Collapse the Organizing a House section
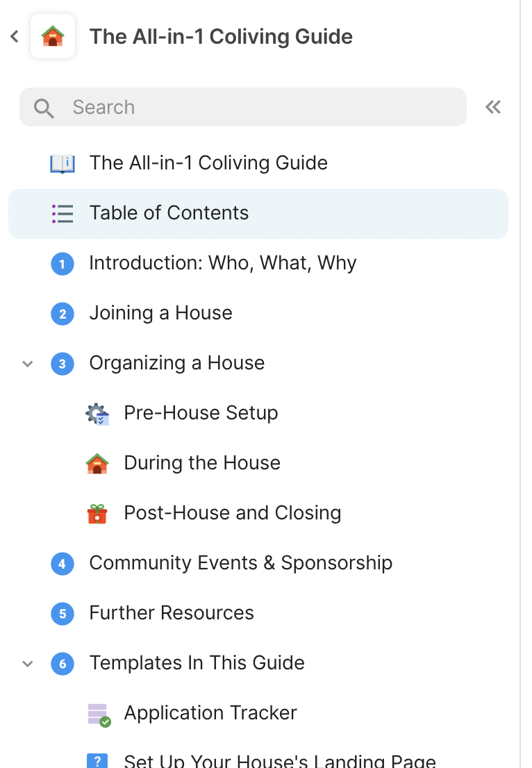Viewport: 532px width, 768px height. (28, 363)
